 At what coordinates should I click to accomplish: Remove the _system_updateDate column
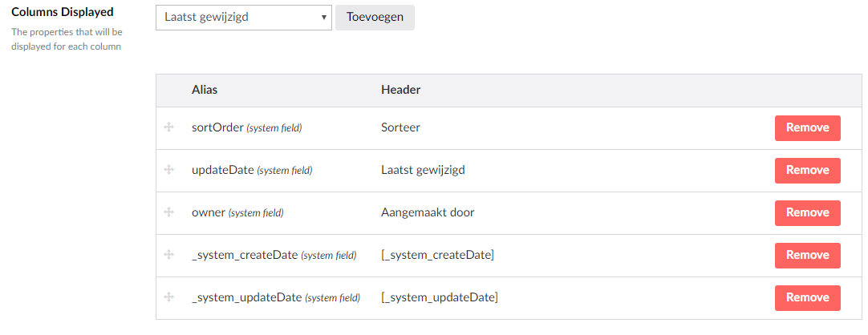(x=807, y=298)
